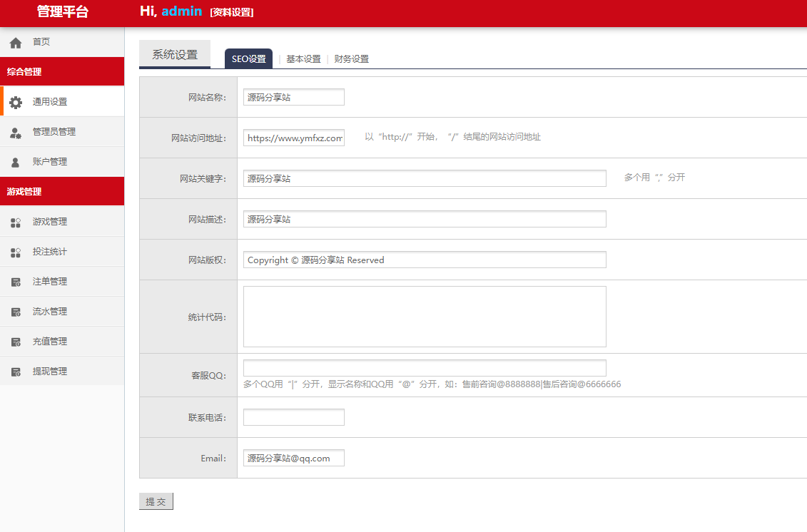Click into the 统计代码 text area
This screenshot has height=532, width=807.
pos(425,317)
